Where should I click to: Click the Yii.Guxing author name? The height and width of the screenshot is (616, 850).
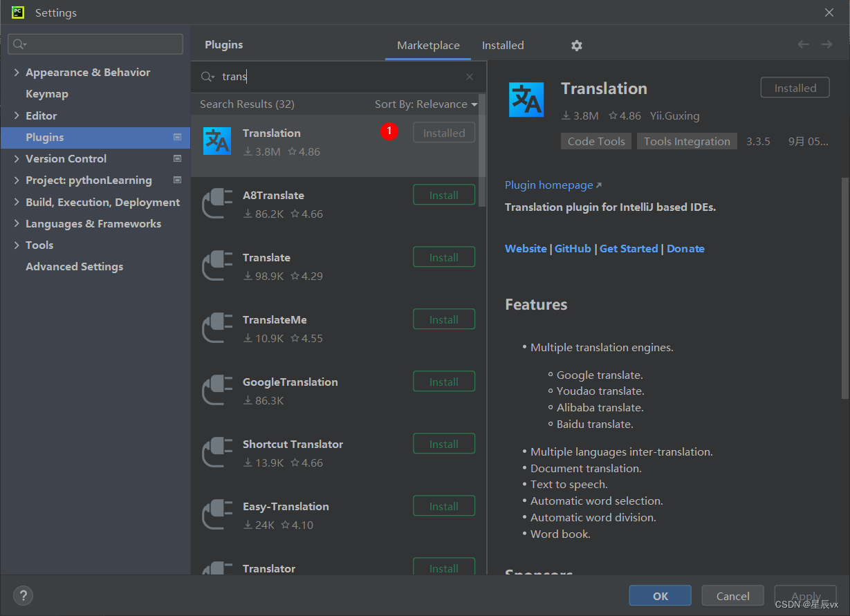click(674, 115)
